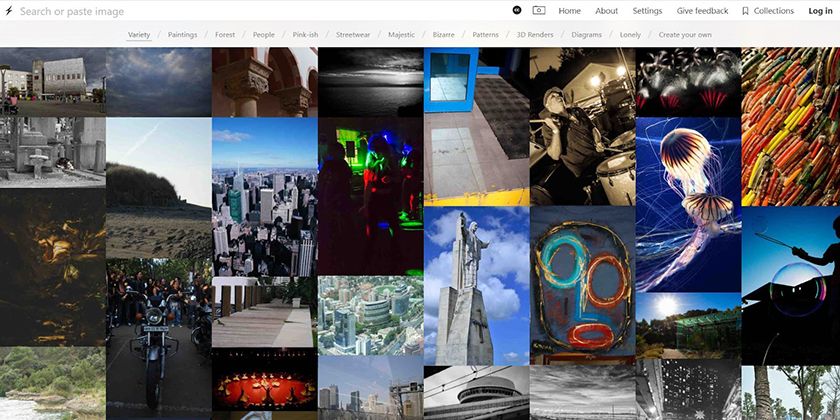This screenshot has height=420, width=840.
Task: Click the lightning bolt logo icon
Action: (x=8, y=11)
